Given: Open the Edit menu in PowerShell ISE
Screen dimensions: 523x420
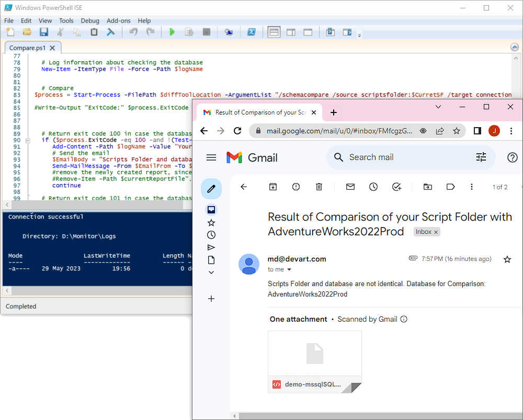Looking at the screenshot, I should pos(26,21).
